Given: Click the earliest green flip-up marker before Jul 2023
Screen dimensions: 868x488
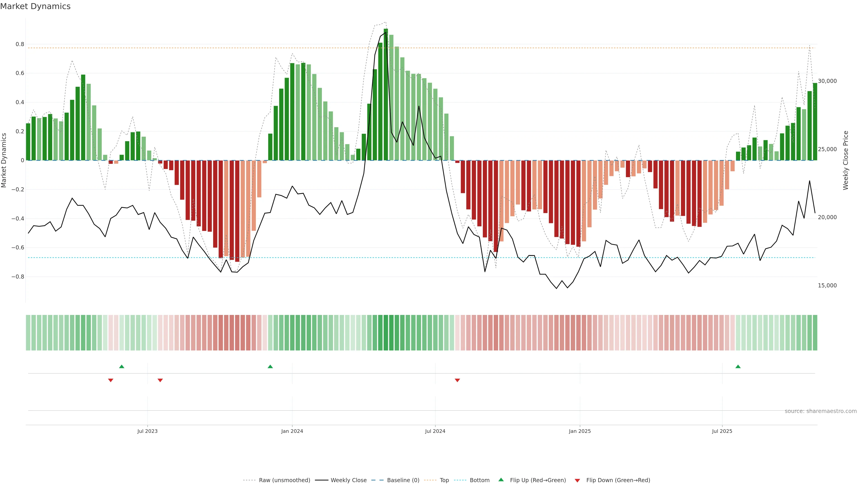Looking at the screenshot, I should pyautogui.click(x=122, y=366).
